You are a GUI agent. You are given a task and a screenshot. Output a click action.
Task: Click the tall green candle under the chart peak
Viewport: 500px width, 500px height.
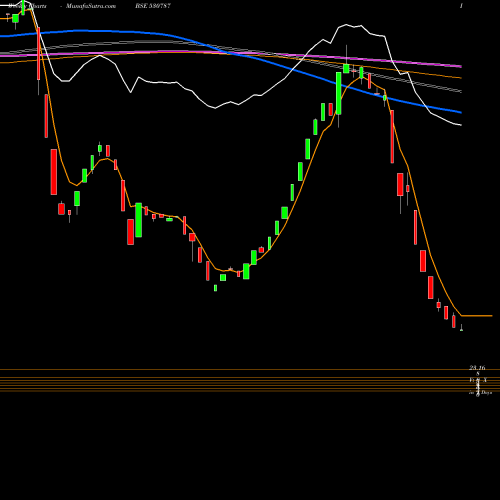(x=338, y=93)
